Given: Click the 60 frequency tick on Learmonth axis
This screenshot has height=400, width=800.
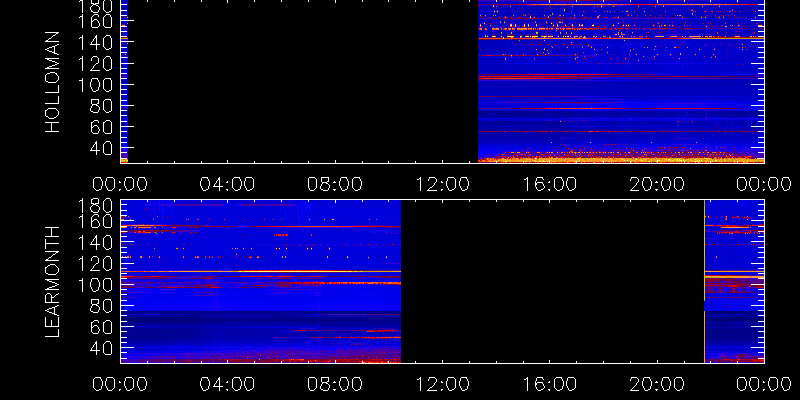Looking at the screenshot, I should click(102, 327).
